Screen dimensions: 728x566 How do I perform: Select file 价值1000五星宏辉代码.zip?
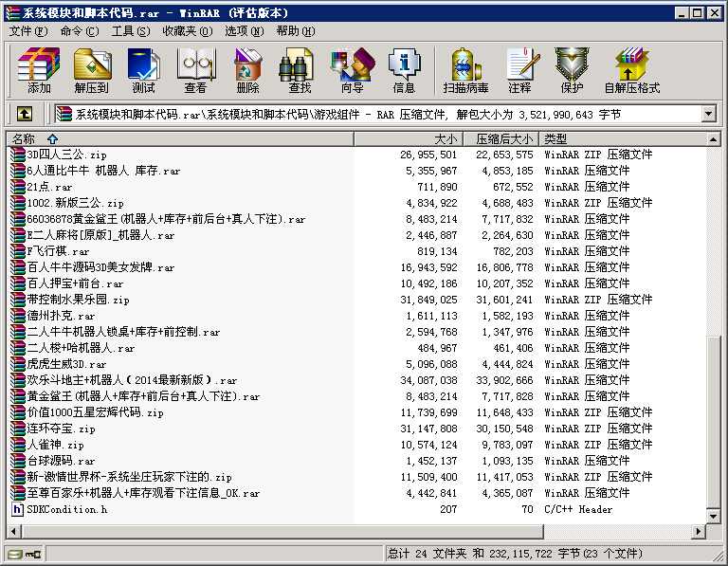[x=95, y=412]
